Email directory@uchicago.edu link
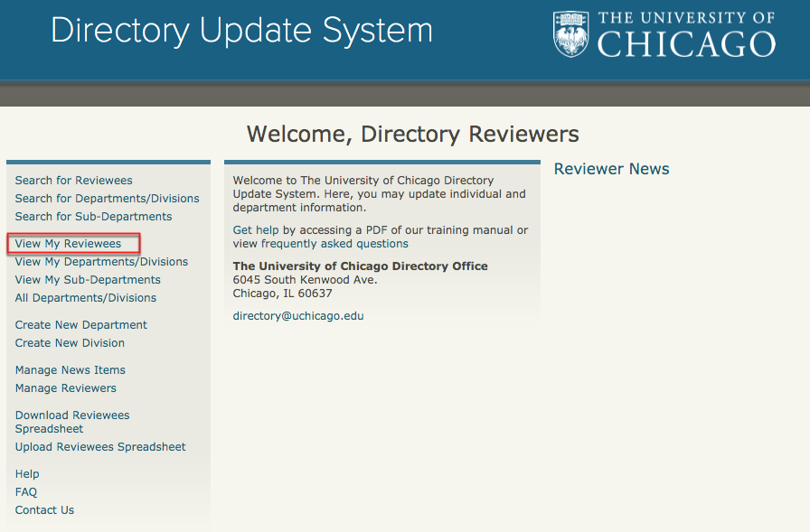Viewport: 810px width, 532px height. 298,316
